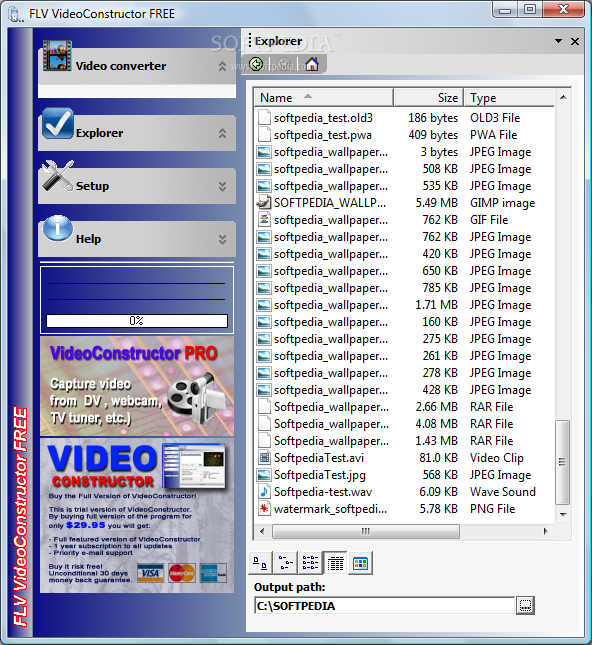Expand the Help section

(222, 239)
